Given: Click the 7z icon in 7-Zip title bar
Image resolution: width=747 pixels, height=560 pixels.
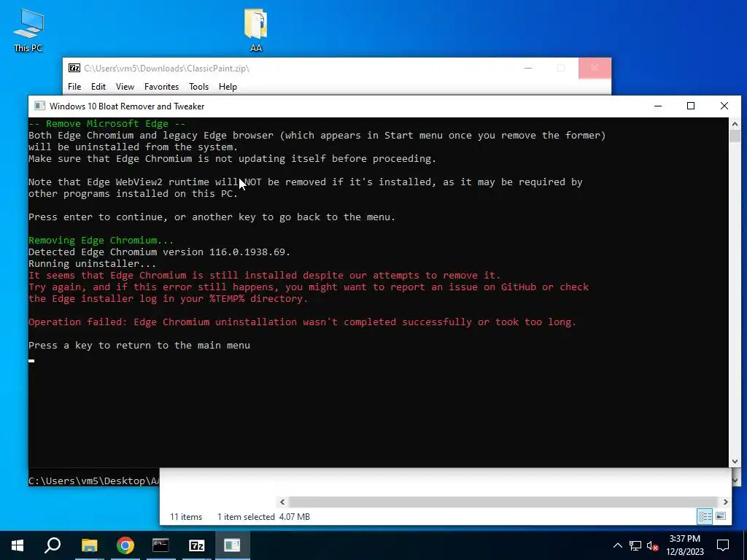Looking at the screenshot, I should coord(74,68).
